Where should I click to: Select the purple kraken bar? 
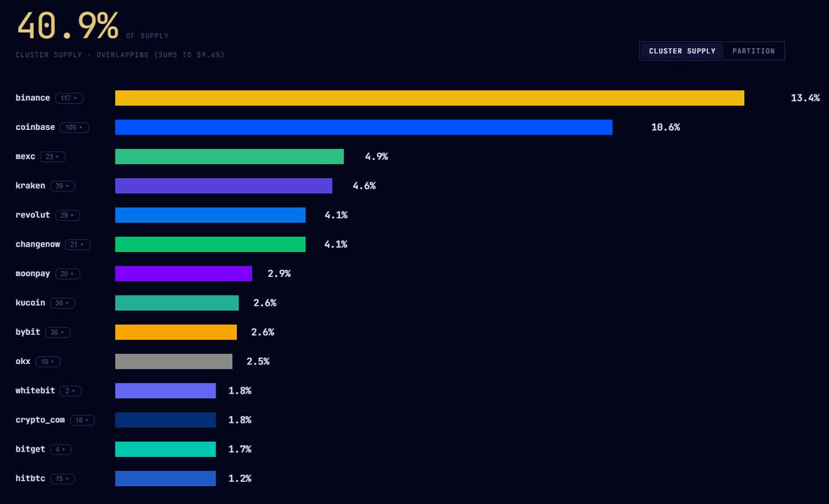224,186
